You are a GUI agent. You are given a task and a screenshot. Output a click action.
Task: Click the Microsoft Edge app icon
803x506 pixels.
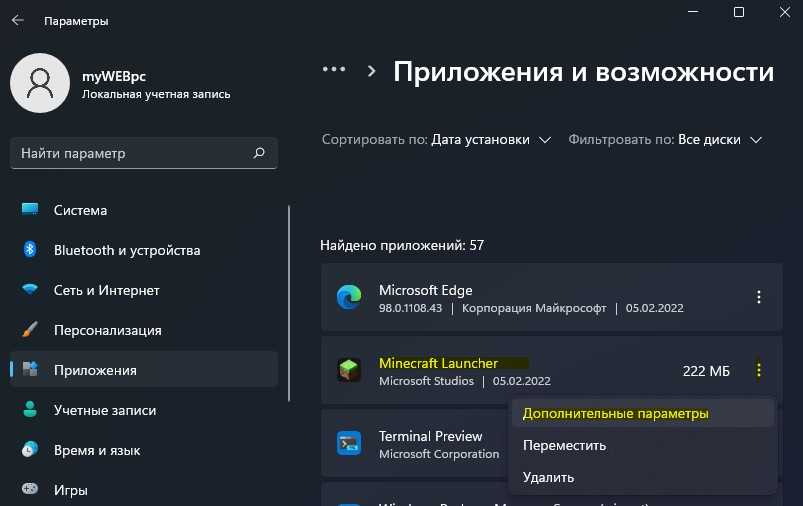[349, 297]
